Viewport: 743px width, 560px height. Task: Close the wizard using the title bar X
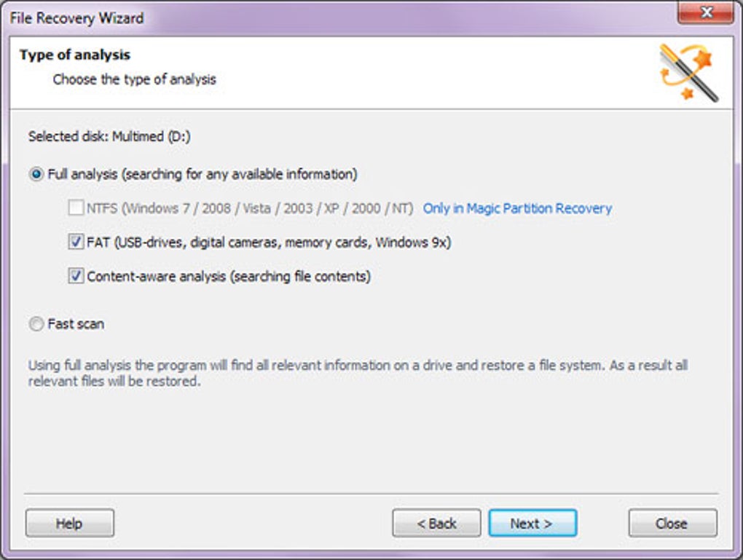[705, 13]
